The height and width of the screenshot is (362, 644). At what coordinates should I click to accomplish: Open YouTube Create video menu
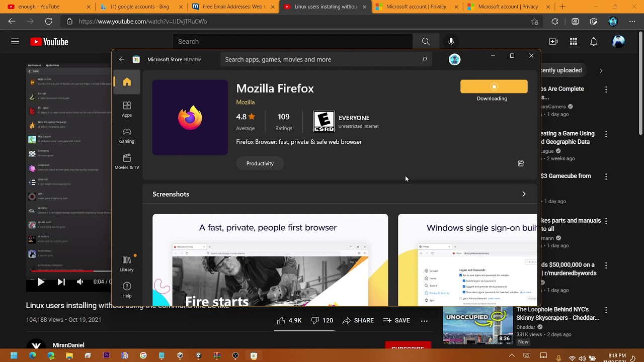[553, 42]
